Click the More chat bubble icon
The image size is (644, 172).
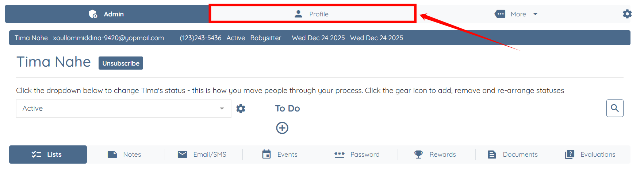point(500,14)
